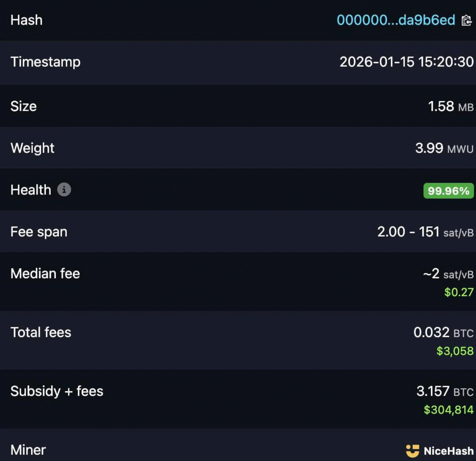Screen dimensions: 476x461
Task: Click the $0.27 median fee amount
Action: pyautogui.click(x=458, y=292)
